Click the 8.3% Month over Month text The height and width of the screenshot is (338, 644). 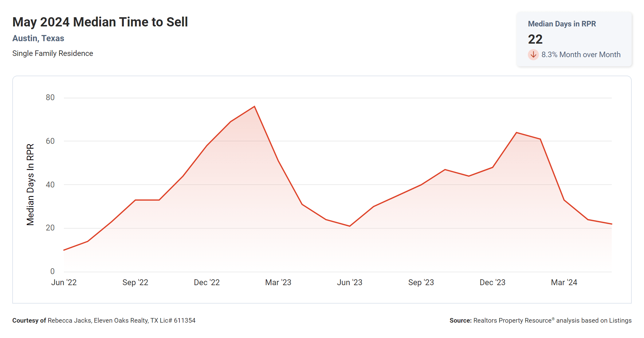581,55
